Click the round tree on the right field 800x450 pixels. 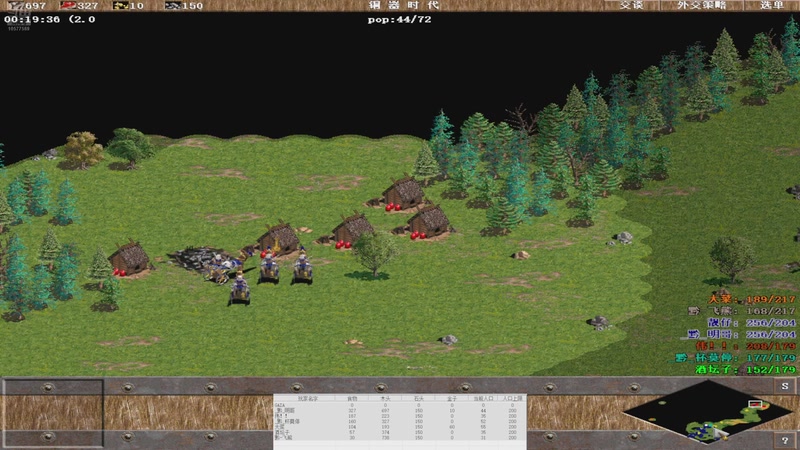pos(732,259)
